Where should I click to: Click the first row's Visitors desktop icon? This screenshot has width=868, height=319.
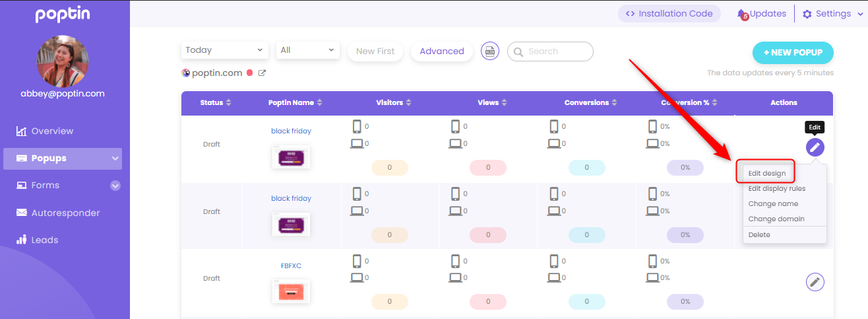[x=357, y=143]
